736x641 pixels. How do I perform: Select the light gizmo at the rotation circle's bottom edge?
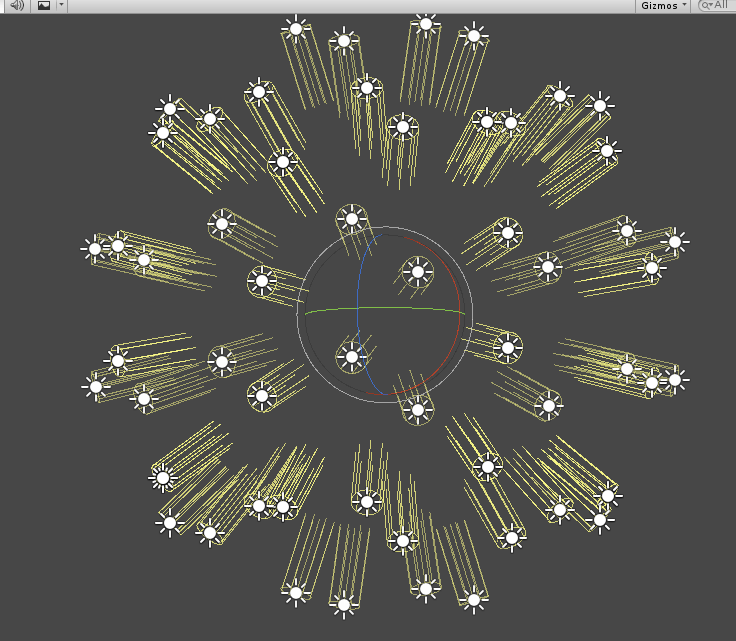tap(418, 408)
